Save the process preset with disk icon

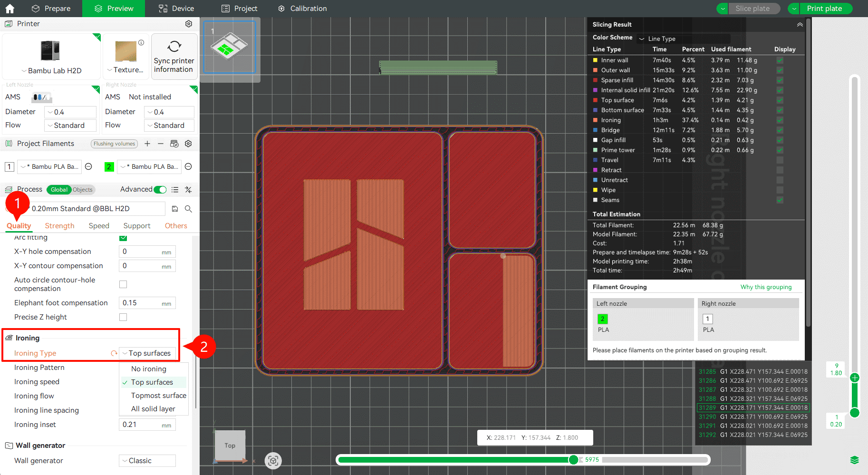175,209
